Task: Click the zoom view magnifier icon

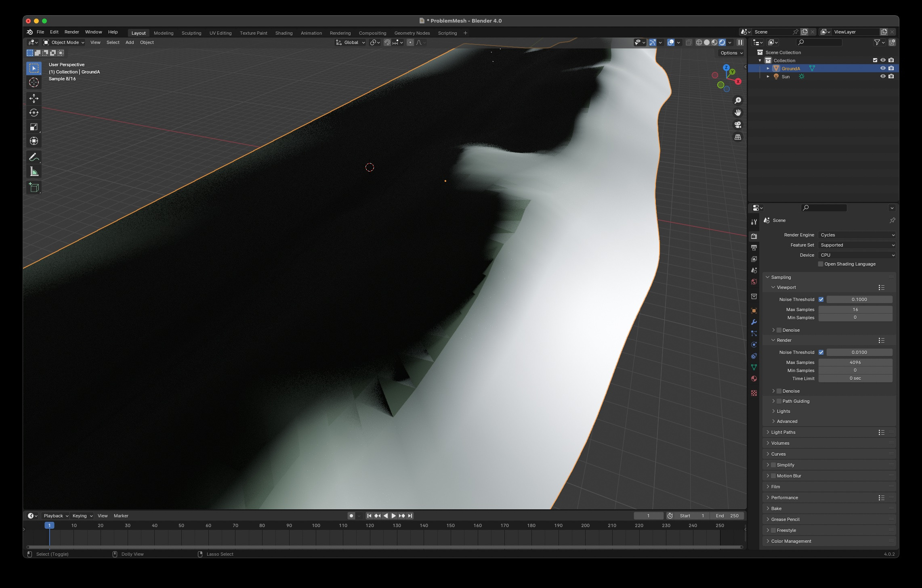Action: click(x=738, y=100)
